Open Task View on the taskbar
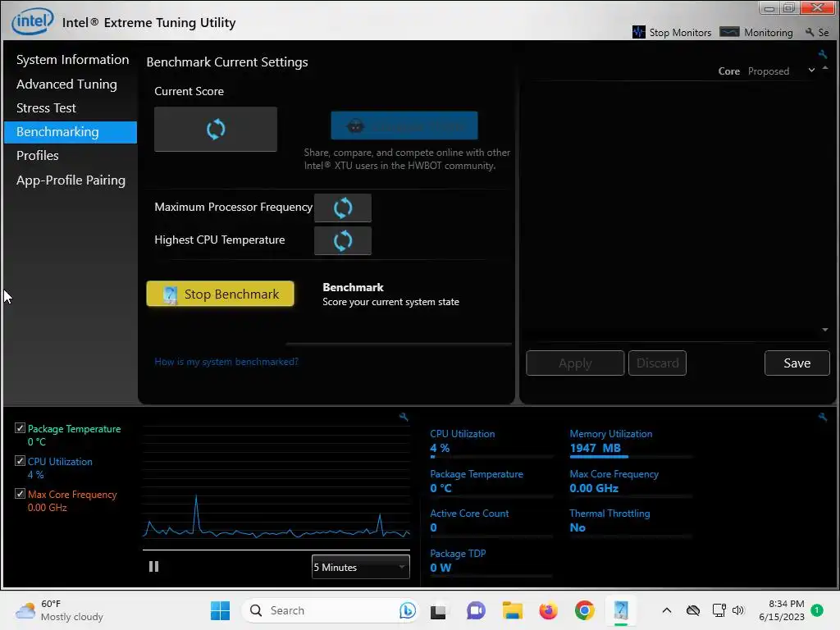This screenshot has height=630, width=840. click(x=438, y=610)
